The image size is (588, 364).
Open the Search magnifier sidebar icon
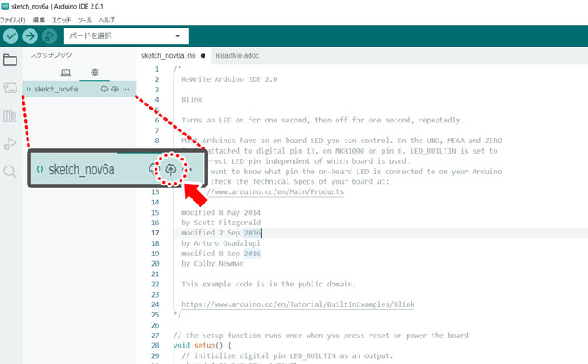[x=10, y=172]
